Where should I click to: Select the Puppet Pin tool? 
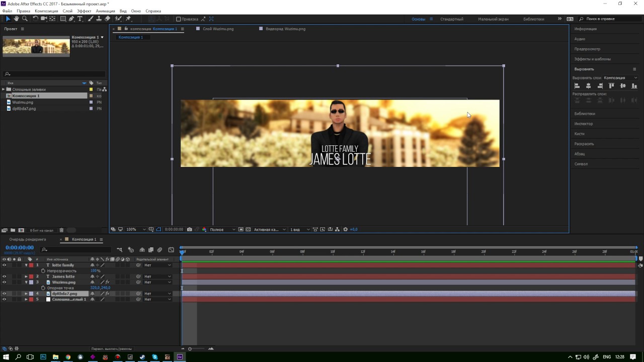129,19
